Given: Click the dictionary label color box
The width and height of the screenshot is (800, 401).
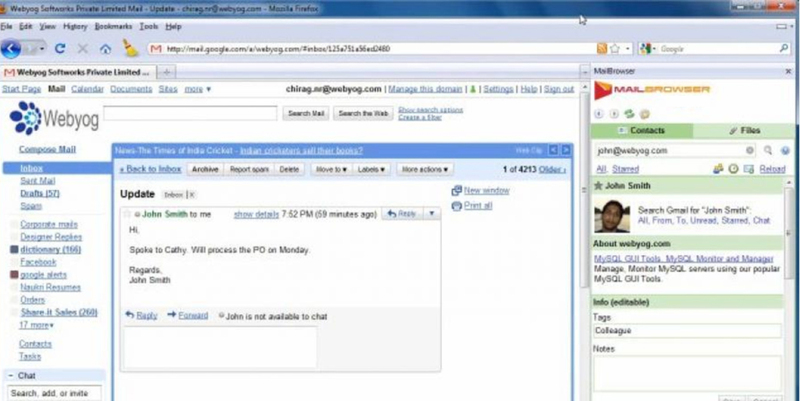Looking at the screenshot, I should point(14,250).
